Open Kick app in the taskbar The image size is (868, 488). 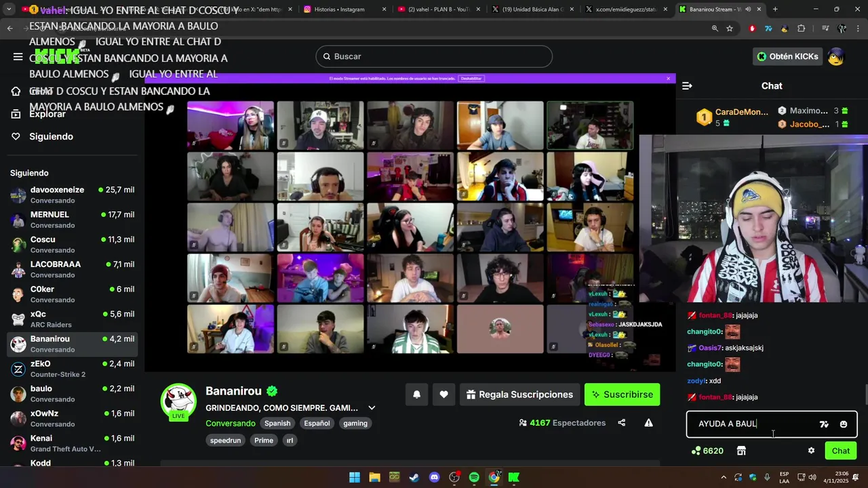pyautogui.click(x=514, y=477)
